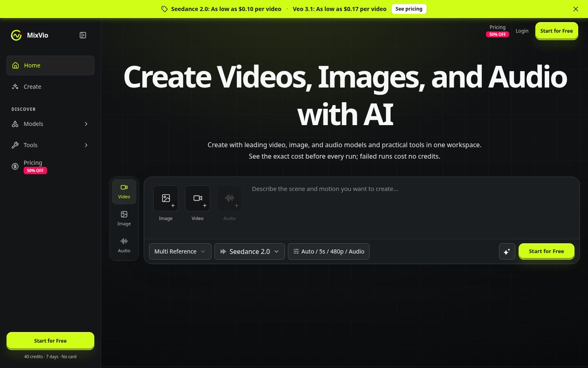
Task: Open the Multi Reference dropdown
Action: point(180,251)
